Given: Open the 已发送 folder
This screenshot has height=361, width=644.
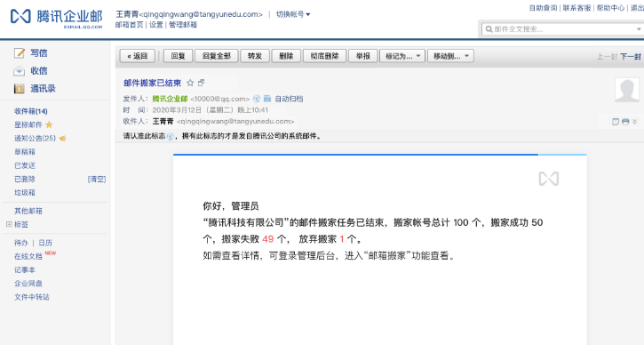Looking at the screenshot, I should 25,165.
